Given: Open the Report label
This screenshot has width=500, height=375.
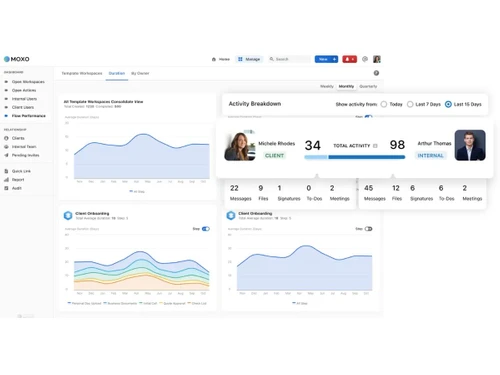Looking at the screenshot, I should (18, 180).
